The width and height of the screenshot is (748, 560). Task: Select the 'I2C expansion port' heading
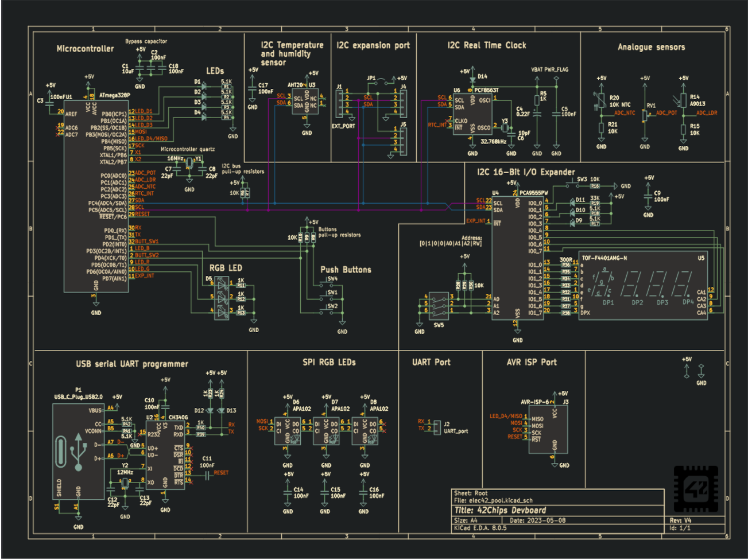[373, 45]
